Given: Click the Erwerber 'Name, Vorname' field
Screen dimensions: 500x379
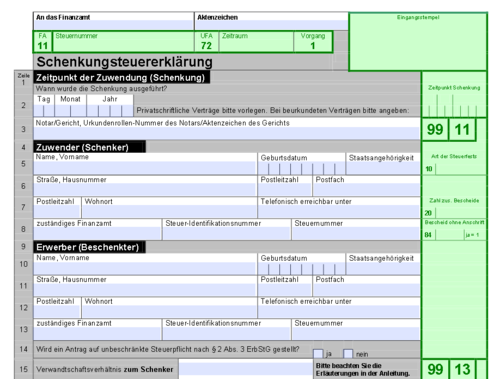Looking at the screenshot, I should [x=145, y=268].
